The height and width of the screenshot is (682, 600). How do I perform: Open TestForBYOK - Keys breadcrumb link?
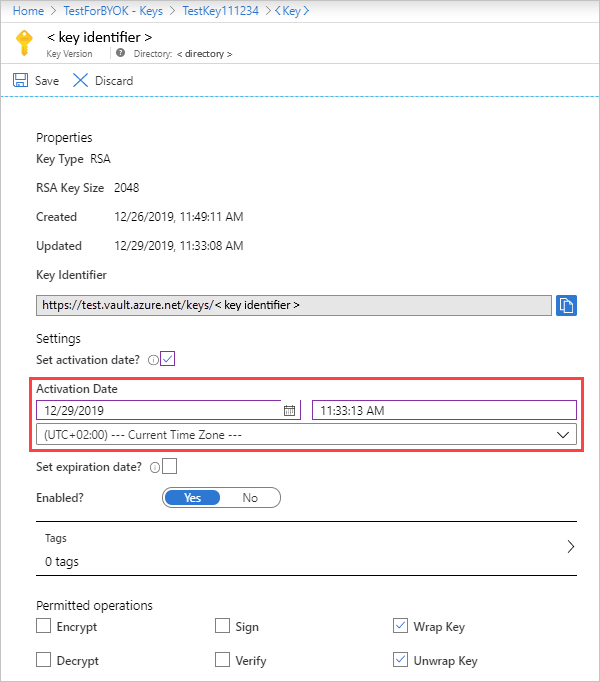pyautogui.click(x=112, y=11)
